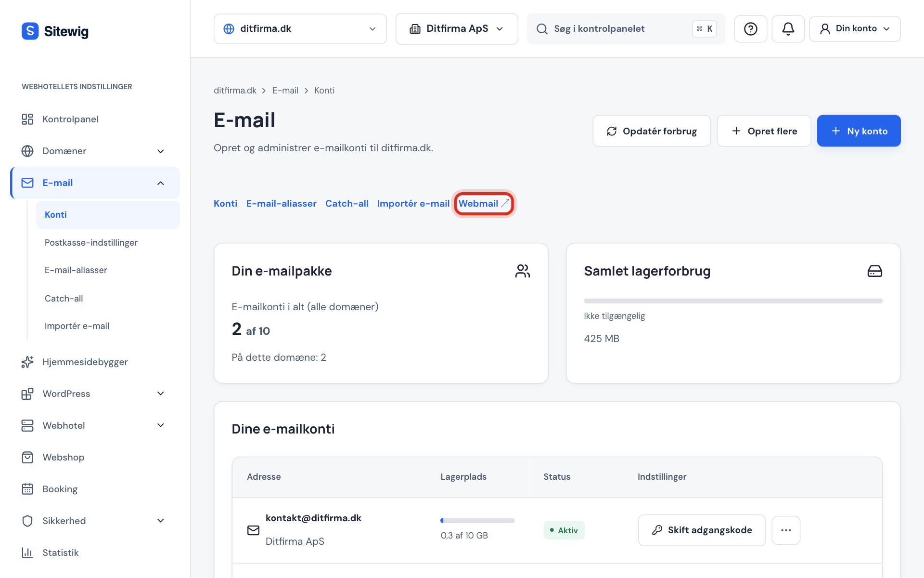
Task: Expand the WordPress sidebar section
Action: click(161, 394)
